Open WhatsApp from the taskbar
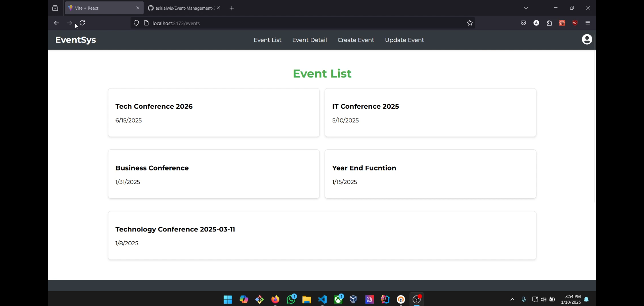The width and height of the screenshot is (644, 306). [x=291, y=299]
